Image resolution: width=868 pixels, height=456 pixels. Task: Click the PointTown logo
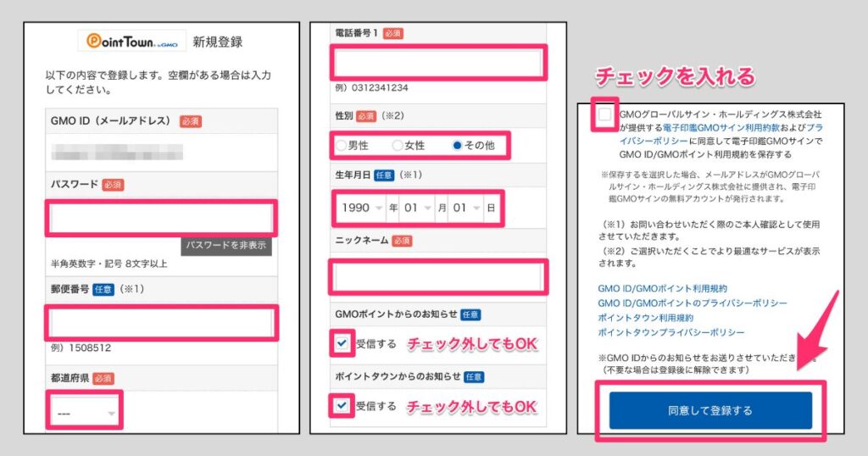[x=132, y=41]
